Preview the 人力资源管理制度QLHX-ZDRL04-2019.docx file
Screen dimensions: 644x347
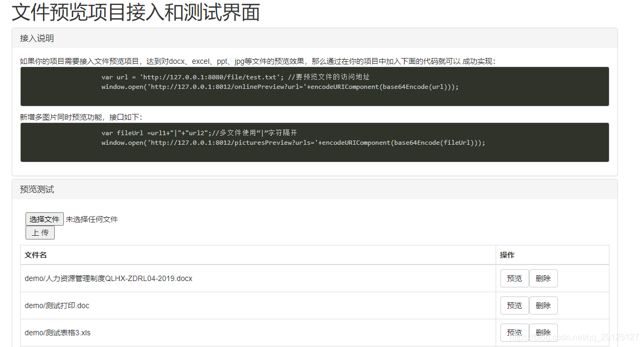pos(514,278)
